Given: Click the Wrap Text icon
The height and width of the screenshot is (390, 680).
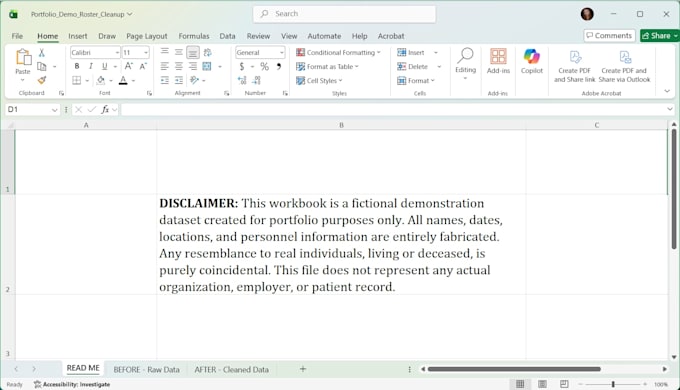Looking at the screenshot, I should pyautogui.click(x=208, y=52).
